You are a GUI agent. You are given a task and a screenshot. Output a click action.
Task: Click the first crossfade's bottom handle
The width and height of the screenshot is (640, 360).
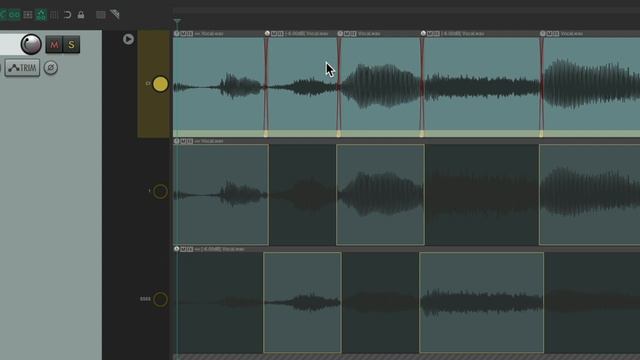[x=266, y=133]
